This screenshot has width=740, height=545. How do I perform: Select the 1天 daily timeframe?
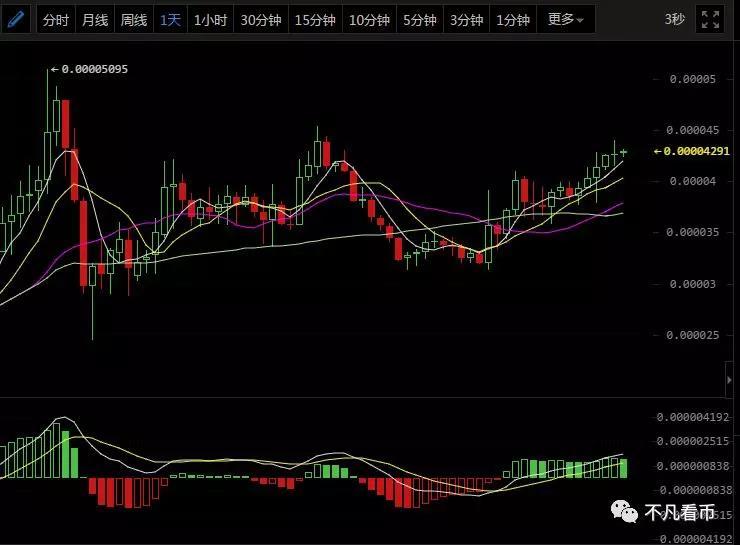pyautogui.click(x=170, y=19)
